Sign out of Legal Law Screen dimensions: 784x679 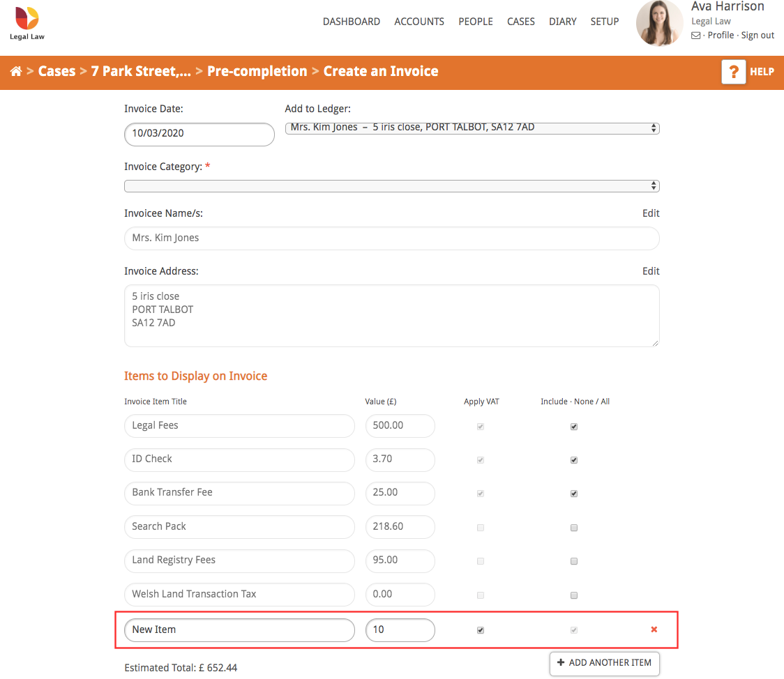(757, 35)
